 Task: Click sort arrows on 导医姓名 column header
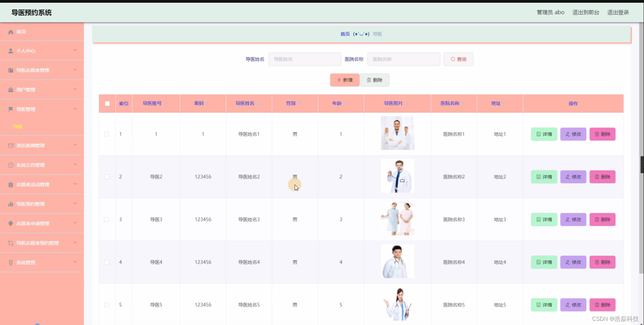(259, 103)
